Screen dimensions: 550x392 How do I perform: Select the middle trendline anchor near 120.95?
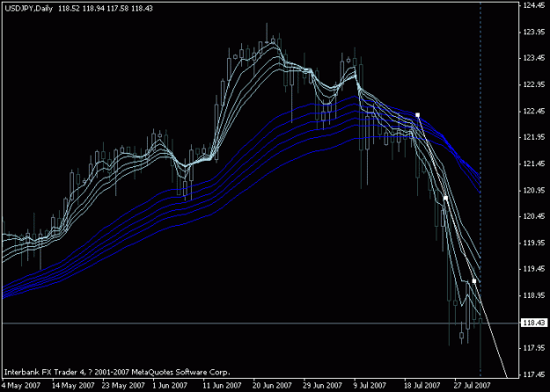click(445, 198)
